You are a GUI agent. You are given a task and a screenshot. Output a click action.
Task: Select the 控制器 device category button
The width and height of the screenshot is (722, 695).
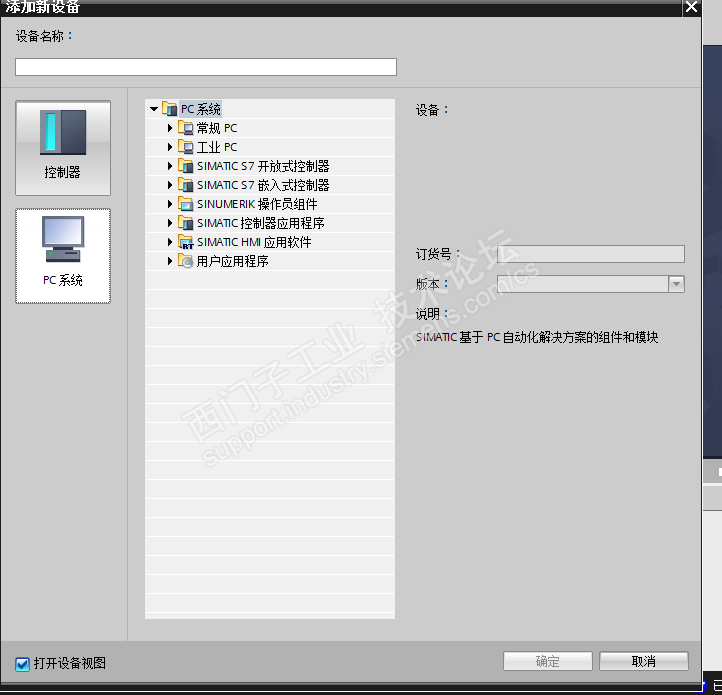[63, 148]
